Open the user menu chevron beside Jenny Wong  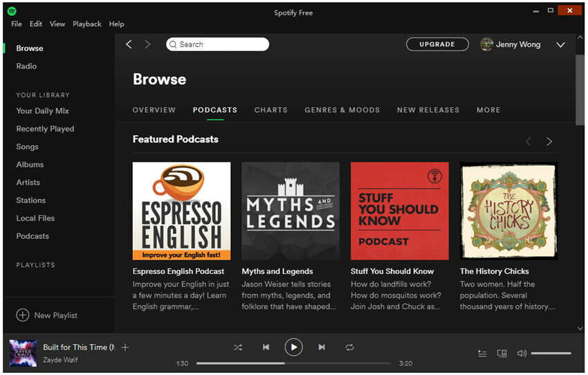[560, 44]
